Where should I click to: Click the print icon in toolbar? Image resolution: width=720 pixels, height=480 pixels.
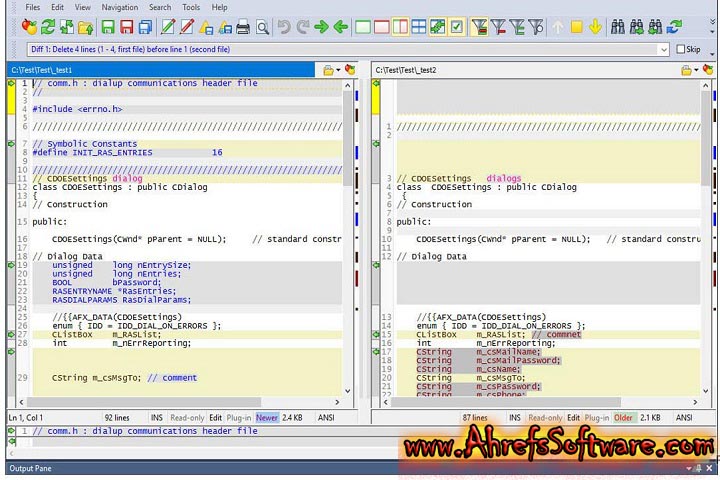click(x=243, y=27)
